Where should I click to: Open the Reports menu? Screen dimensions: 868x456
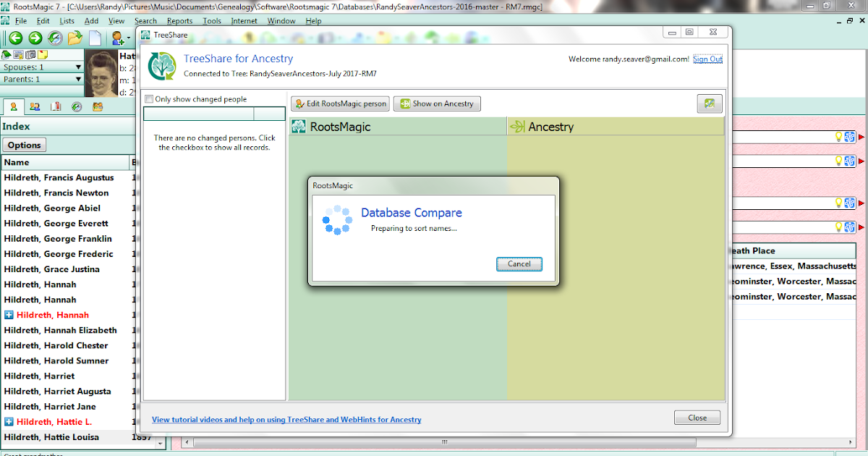pos(179,21)
